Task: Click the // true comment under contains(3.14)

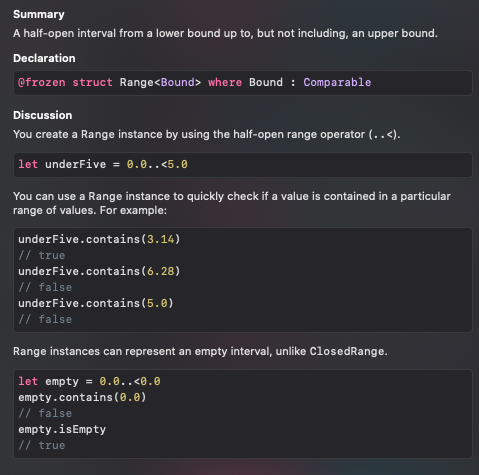Action: 42,255
